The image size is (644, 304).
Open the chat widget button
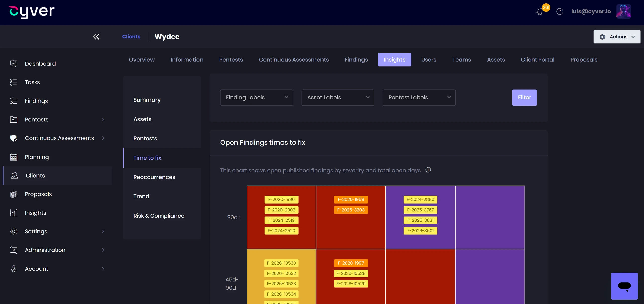(624, 286)
